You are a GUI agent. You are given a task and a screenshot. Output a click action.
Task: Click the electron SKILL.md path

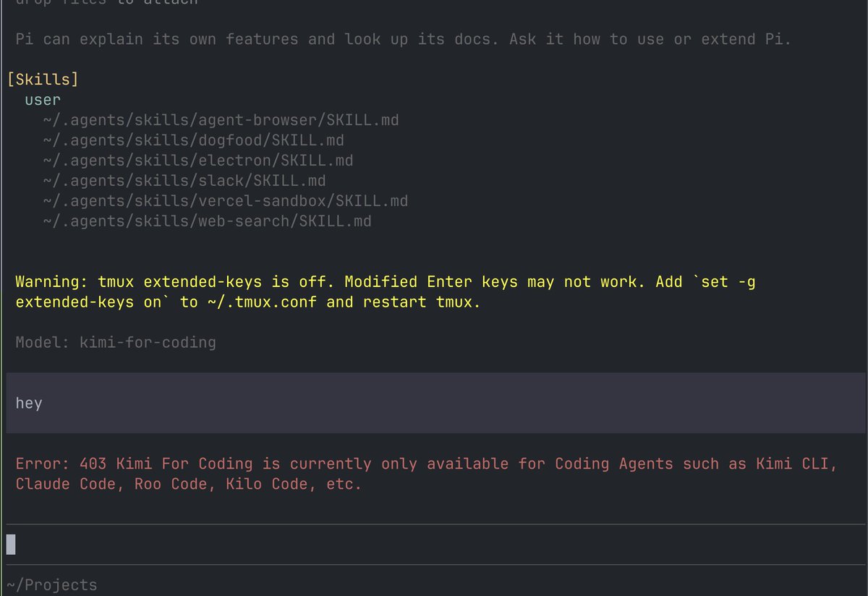pos(197,160)
